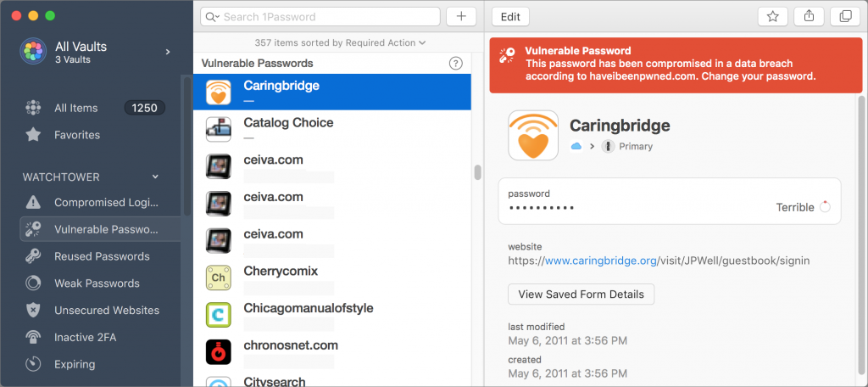Open the sorted by Required Action dropdown
Screen dimensions: 868x387
pyautogui.click(x=340, y=42)
